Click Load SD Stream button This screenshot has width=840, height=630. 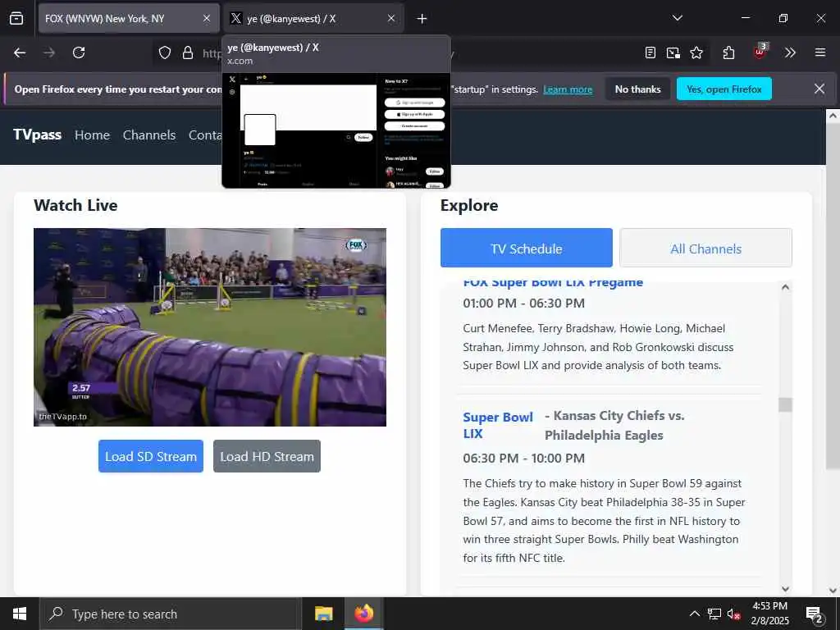tap(151, 456)
